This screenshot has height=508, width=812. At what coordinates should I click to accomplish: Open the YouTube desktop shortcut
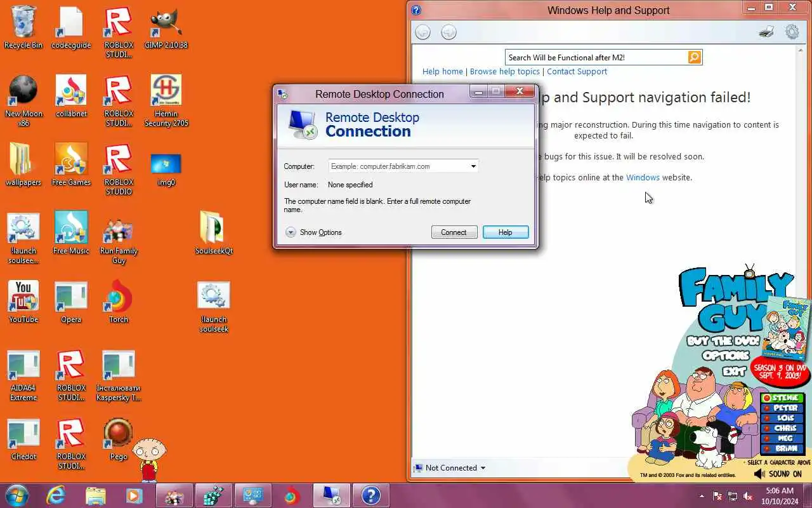tap(23, 302)
